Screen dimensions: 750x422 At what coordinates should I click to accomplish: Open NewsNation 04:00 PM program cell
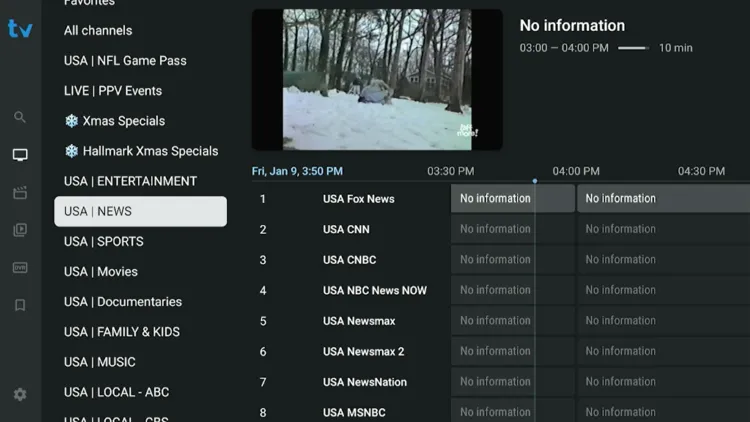coord(663,382)
